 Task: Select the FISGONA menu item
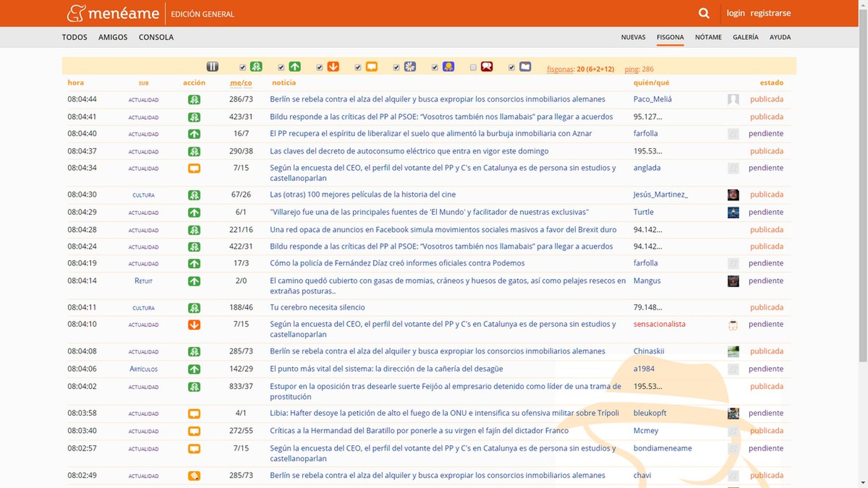(x=670, y=37)
